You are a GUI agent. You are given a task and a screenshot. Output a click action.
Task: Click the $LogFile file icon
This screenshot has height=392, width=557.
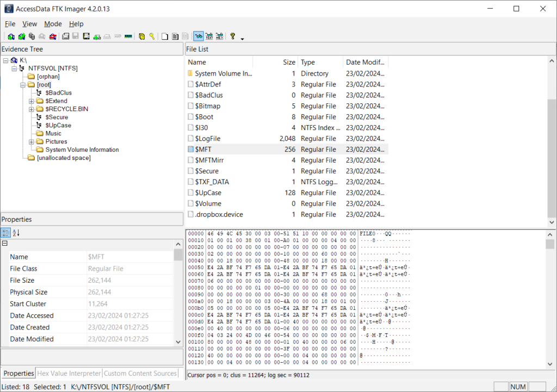[x=191, y=139]
